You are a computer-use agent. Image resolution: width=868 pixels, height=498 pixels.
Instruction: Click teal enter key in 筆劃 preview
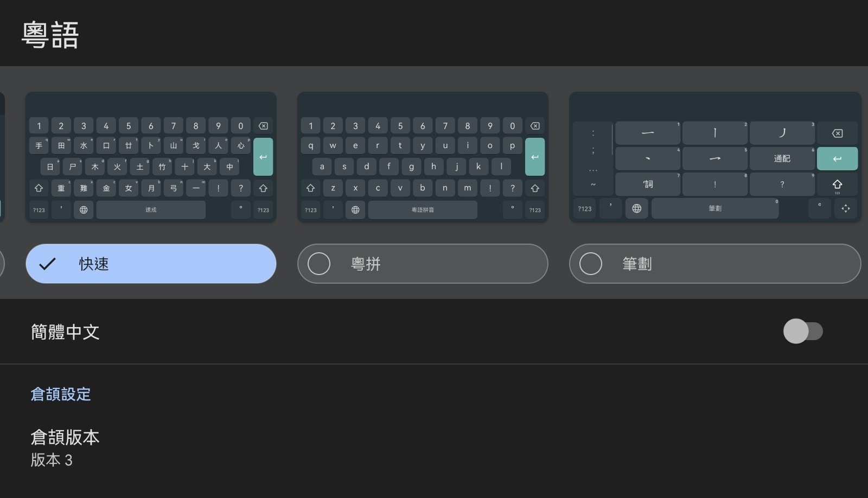coord(837,158)
